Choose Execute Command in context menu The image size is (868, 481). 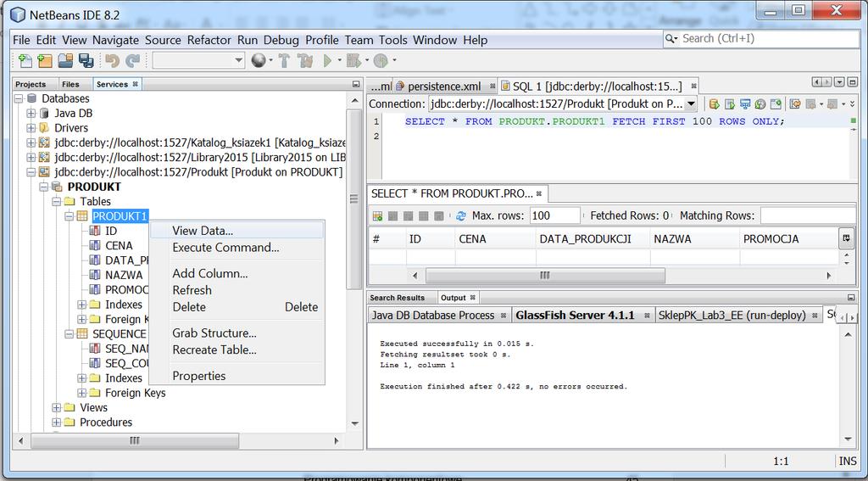coord(236,247)
